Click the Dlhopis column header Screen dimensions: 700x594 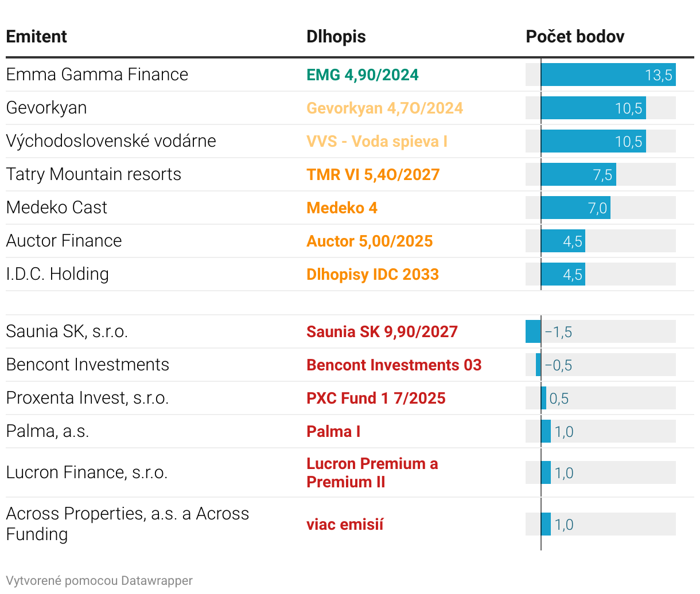(336, 37)
